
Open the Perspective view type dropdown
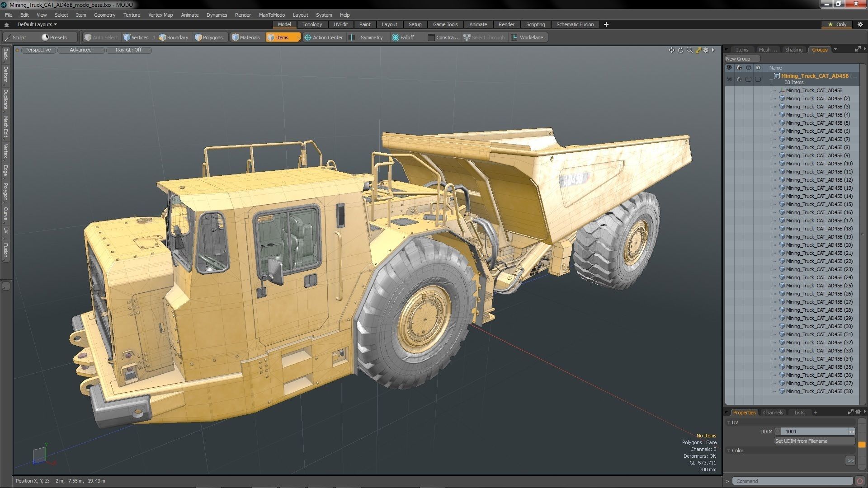click(38, 50)
